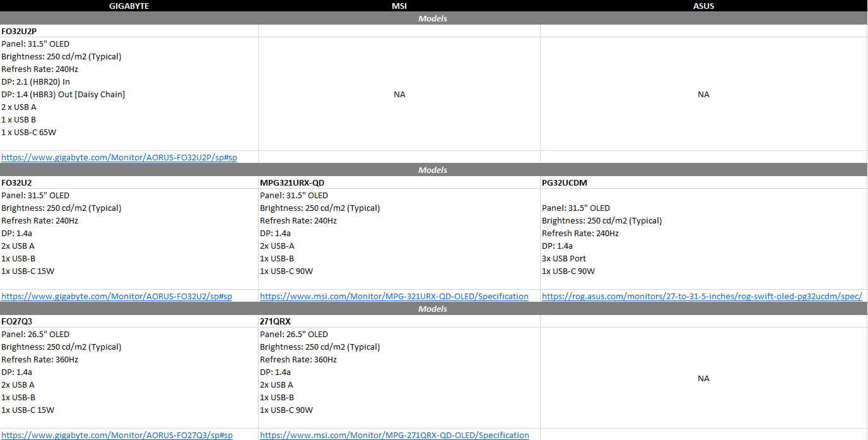Select the FO27Q3 model name cell
Screen dimensions: 868x440
[17, 321]
